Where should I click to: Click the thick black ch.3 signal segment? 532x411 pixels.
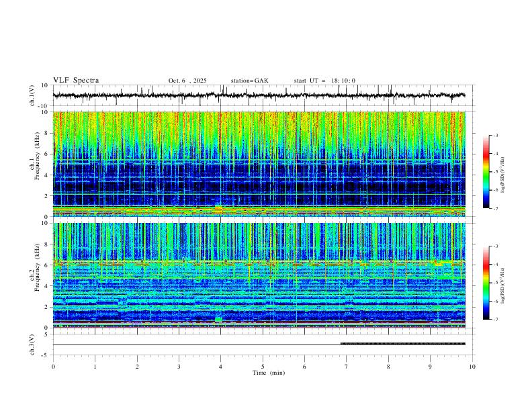click(403, 344)
